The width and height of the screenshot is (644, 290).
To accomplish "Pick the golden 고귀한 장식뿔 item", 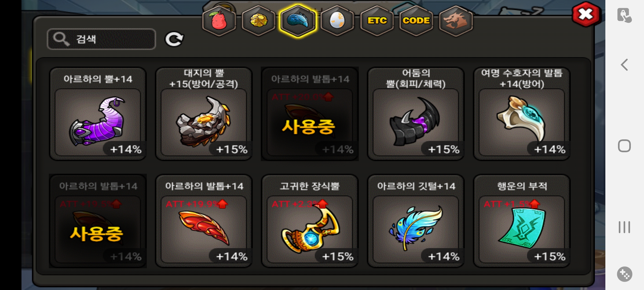I will pos(310,221).
